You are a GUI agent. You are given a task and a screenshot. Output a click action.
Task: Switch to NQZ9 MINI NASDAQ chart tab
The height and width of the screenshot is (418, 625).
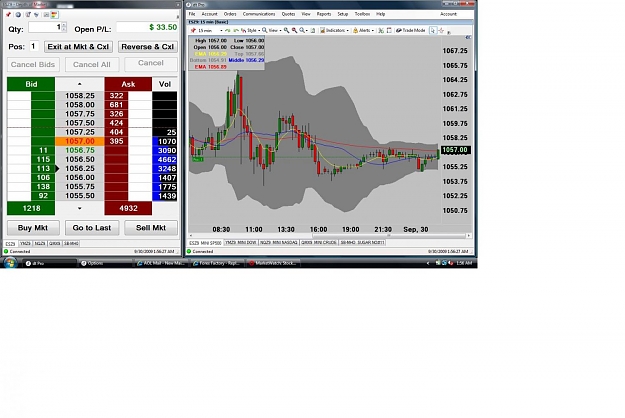(x=279, y=243)
